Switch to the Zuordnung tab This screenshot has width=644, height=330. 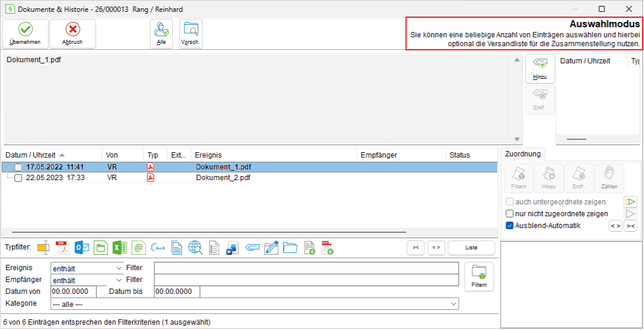(523, 155)
